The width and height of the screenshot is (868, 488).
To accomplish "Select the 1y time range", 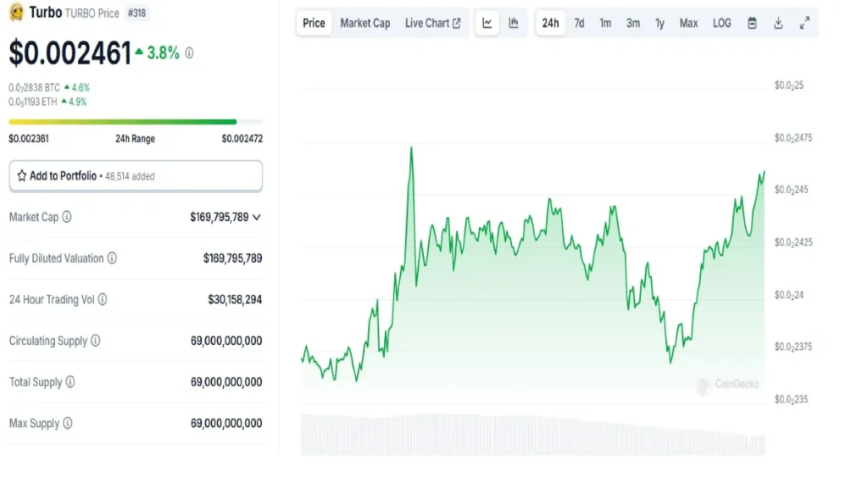I will click(x=659, y=23).
